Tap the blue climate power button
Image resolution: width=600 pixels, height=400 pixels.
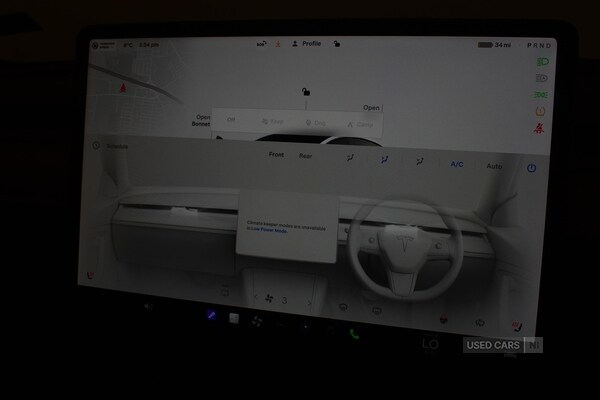(532, 168)
